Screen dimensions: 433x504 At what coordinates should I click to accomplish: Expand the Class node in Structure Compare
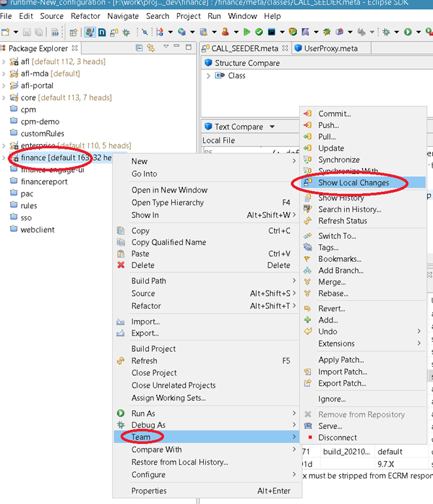coord(208,76)
